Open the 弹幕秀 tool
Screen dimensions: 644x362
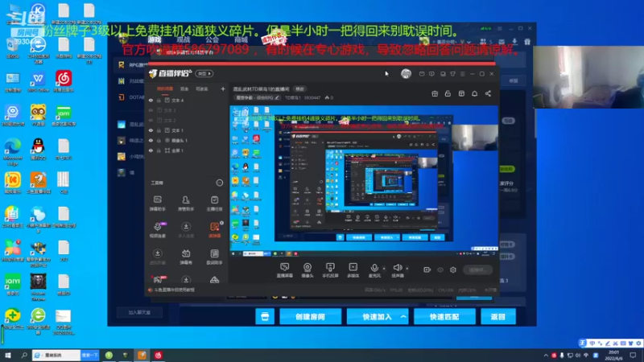(x=186, y=257)
